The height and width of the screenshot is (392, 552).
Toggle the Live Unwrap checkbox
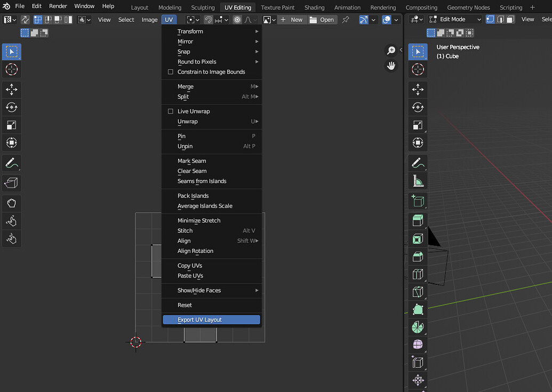point(170,111)
